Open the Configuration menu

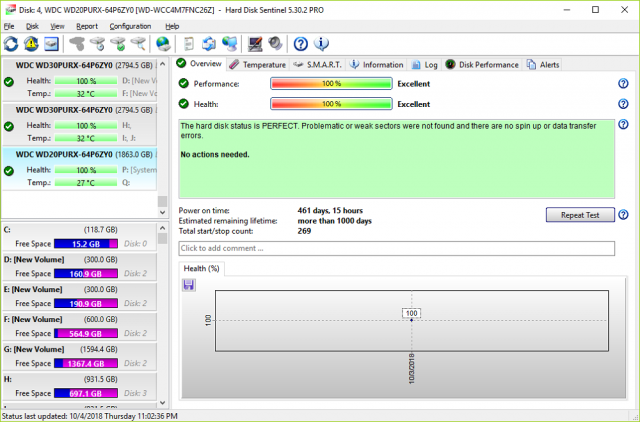click(x=130, y=25)
